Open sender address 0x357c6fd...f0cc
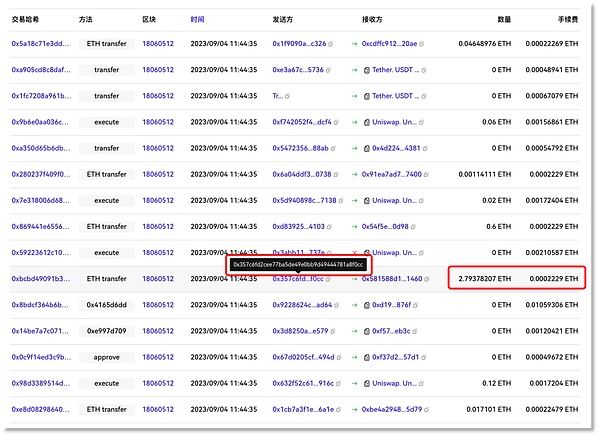The width and height of the screenshot is (600, 436). [297, 278]
